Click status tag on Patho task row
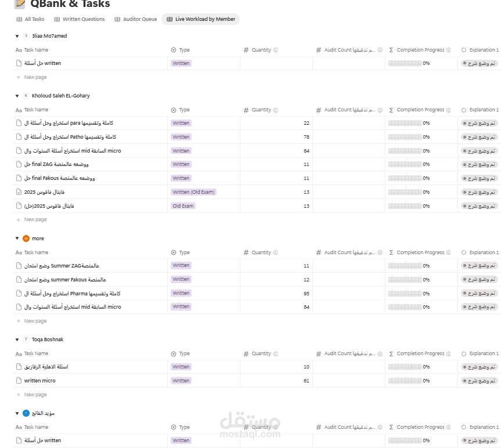The width and height of the screenshot is (501, 448). coord(480,138)
